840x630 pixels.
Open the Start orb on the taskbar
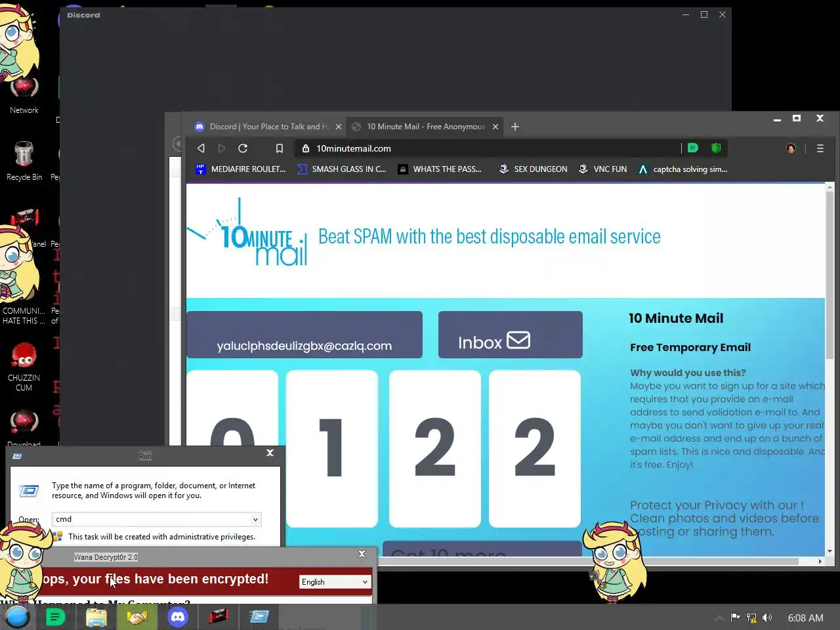pos(17,617)
